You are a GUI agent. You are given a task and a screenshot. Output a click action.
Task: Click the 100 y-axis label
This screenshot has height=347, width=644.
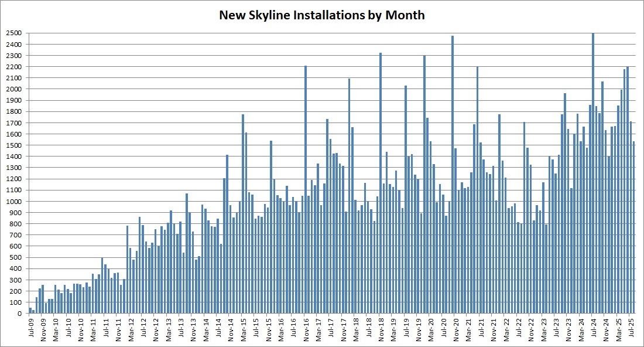(16, 302)
